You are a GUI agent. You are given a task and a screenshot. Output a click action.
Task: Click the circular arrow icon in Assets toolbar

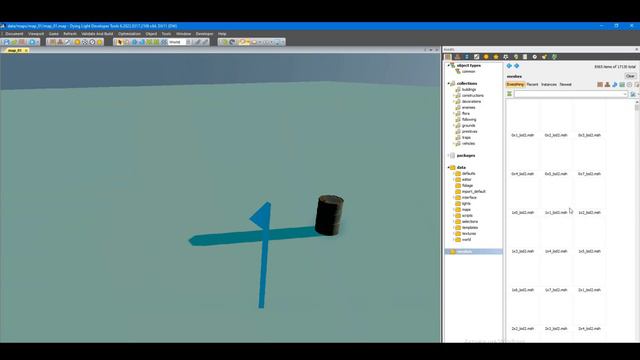[x=535, y=57]
